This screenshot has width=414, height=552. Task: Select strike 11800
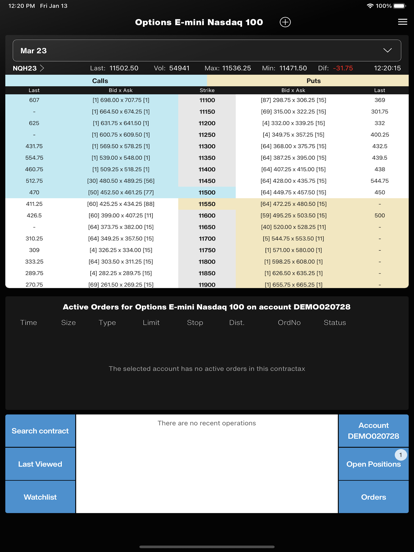click(207, 262)
